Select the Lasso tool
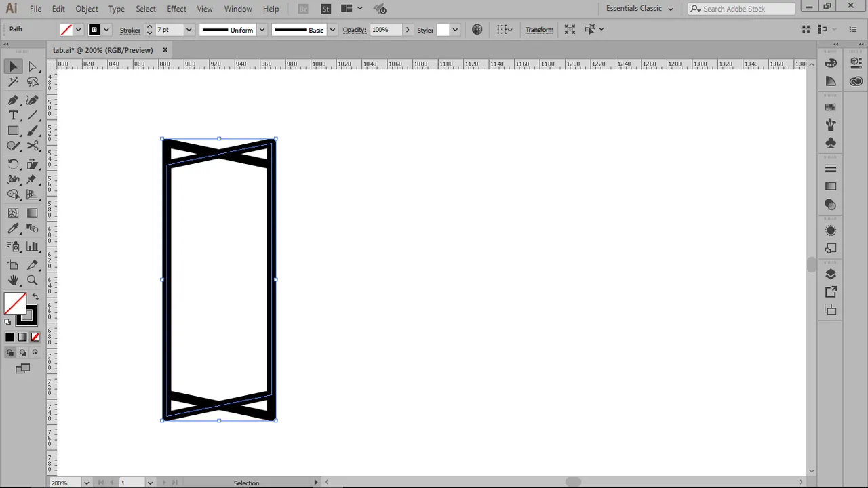 pyautogui.click(x=33, y=82)
